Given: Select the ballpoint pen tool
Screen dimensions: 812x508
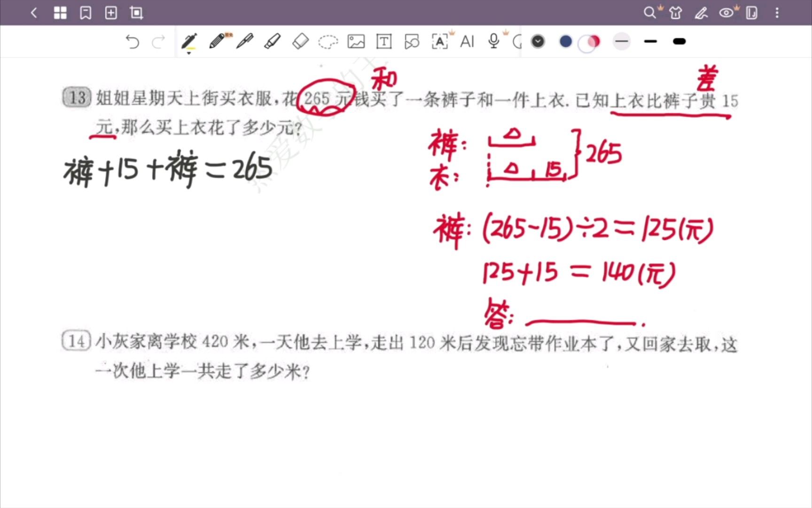Looking at the screenshot, I should (245, 41).
